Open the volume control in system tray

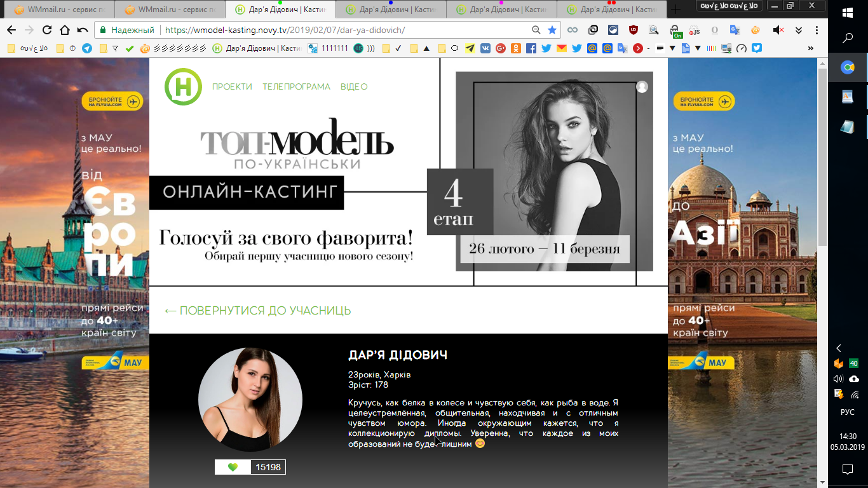coord(839,379)
